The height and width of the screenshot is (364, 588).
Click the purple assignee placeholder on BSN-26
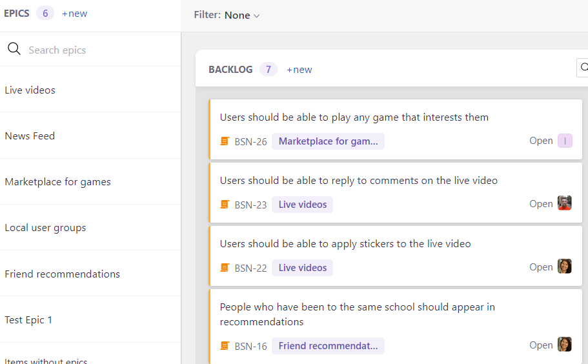click(565, 141)
